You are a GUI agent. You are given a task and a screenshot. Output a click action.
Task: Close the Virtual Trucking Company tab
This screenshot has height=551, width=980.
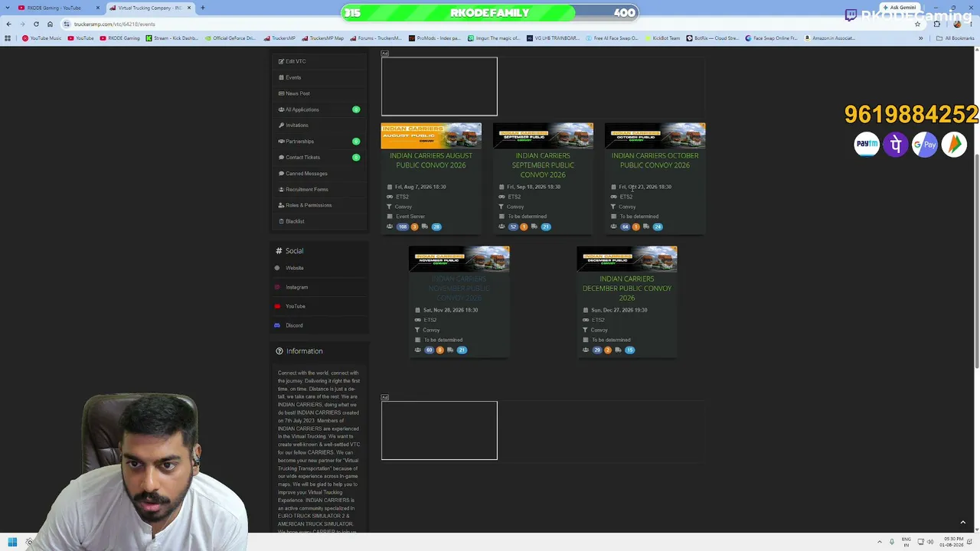coord(189,8)
